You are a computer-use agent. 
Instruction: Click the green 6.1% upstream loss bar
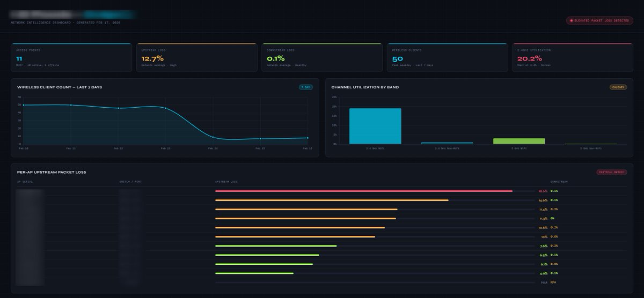pyautogui.click(x=264, y=264)
